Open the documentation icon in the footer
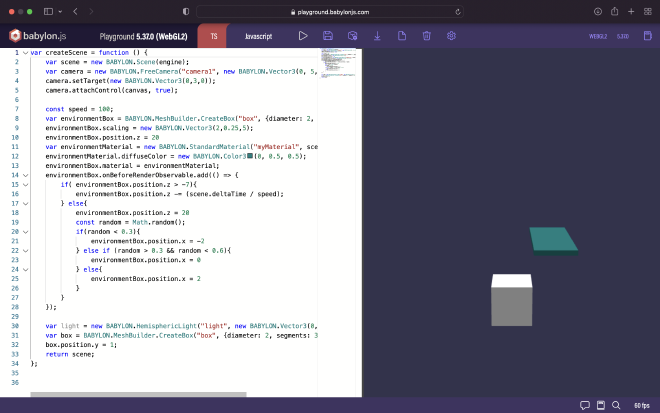Screen dimensions: 660x413 coord(600,405)
